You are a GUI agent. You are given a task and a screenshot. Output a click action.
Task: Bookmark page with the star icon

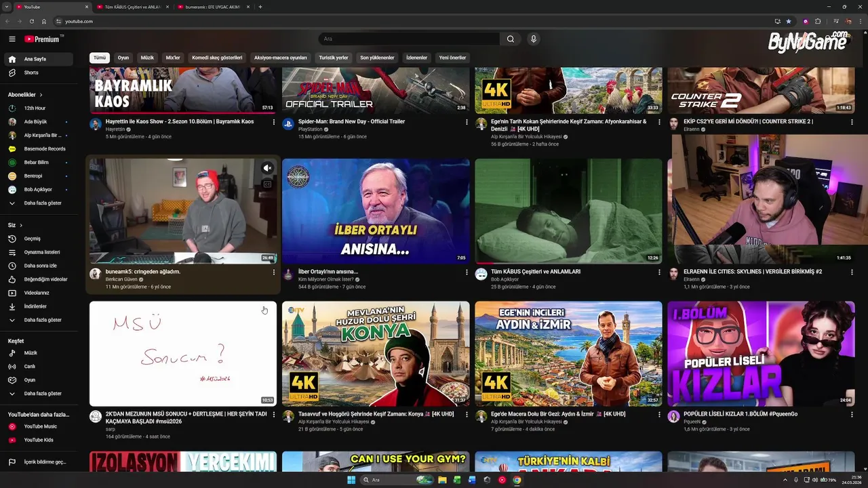(789, 21)
